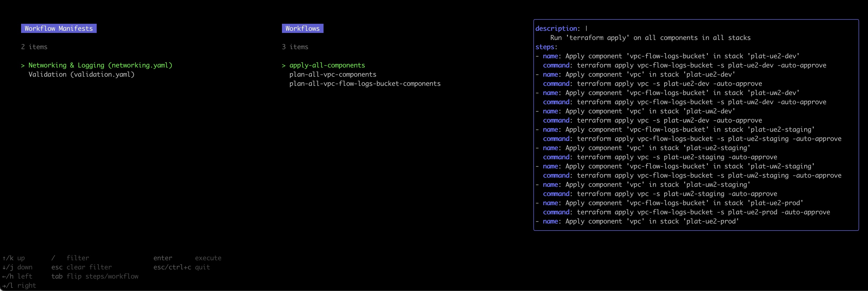
Task: Click the selection caret beside apply-all-components
Action: pos(284,65)
